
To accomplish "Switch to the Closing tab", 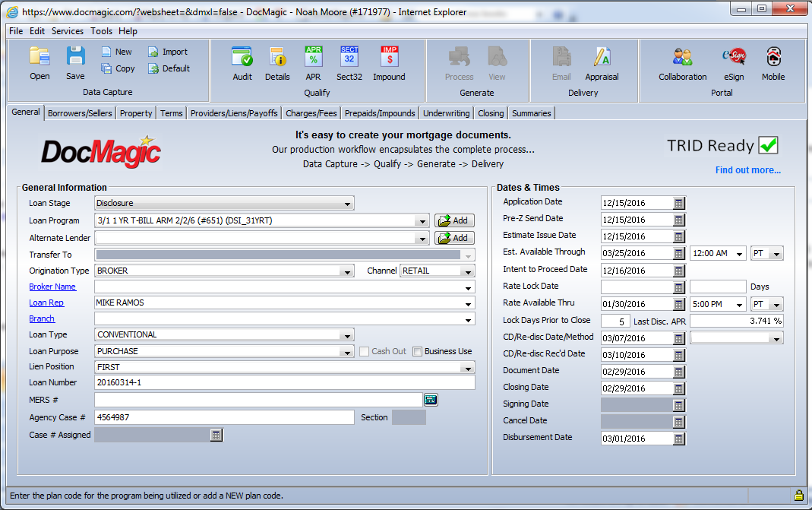I will click(x=491, y=113).
